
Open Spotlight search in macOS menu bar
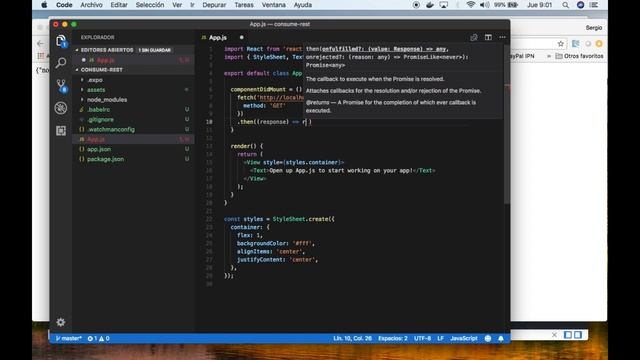coord(565,5)
